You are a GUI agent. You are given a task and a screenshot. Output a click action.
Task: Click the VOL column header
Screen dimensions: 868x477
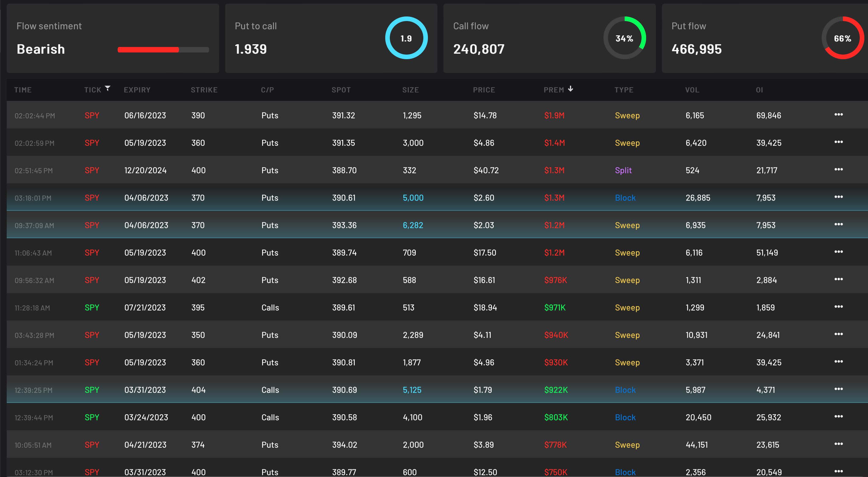click(x=692, y=90)
